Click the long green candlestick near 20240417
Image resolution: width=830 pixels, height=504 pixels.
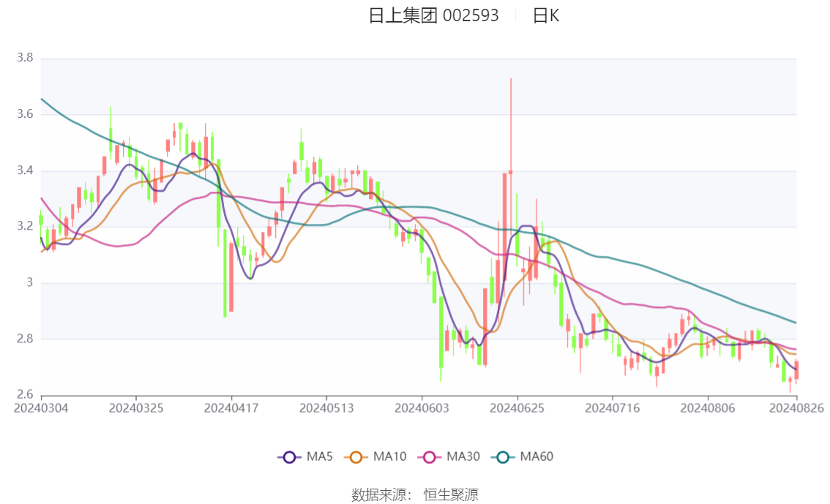pyautogui.click(x=225, y=272)
